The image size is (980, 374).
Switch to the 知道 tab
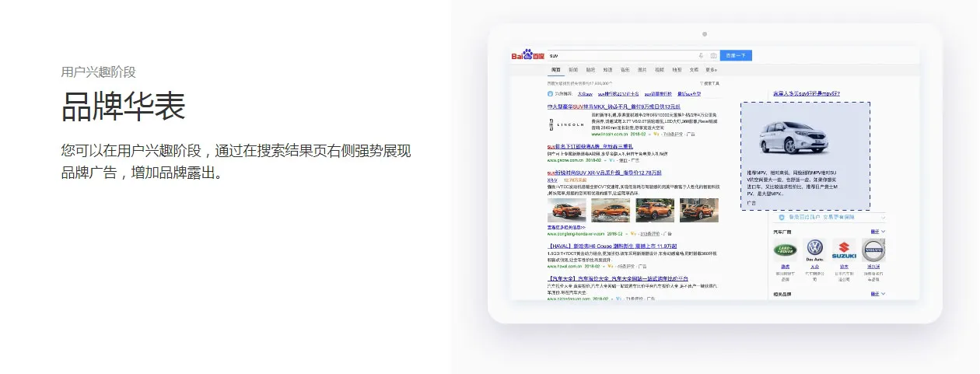click(607, 69)
